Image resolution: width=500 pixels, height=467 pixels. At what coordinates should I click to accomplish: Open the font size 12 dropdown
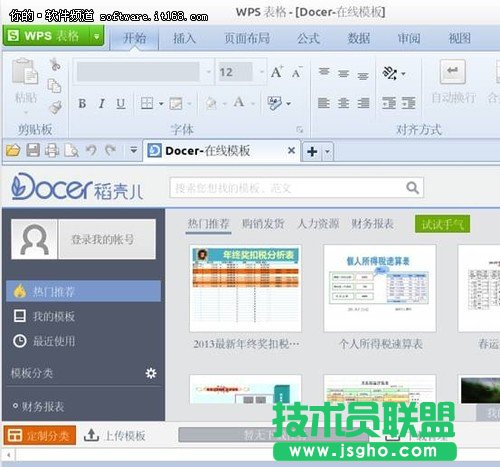click(x=262, y=72)
